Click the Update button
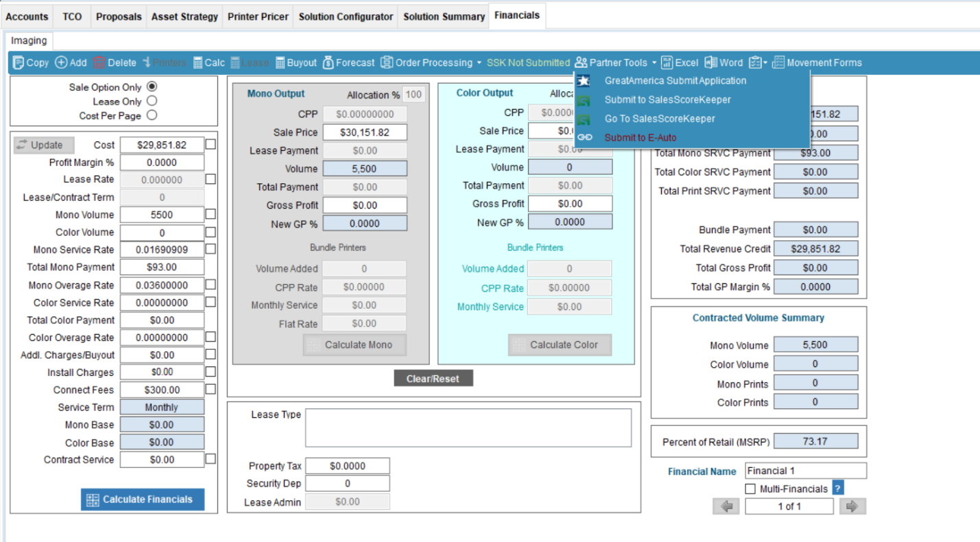This screenshot has width=980, height=542. coord(45,145)
